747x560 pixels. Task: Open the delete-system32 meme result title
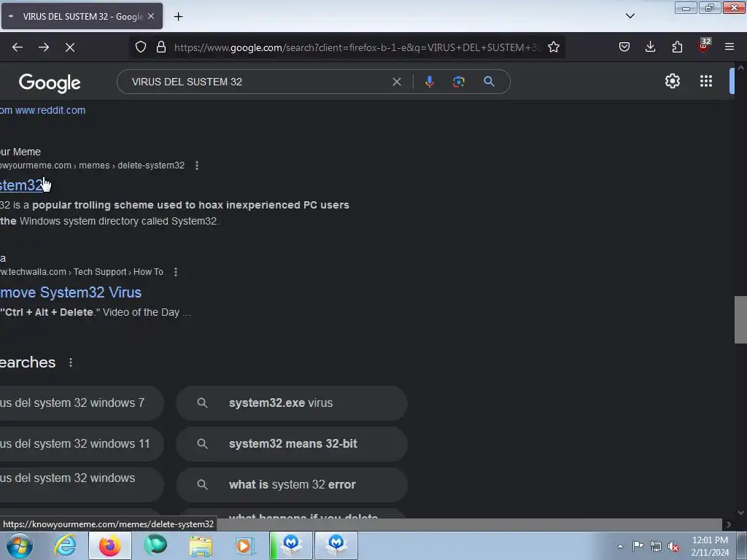tap(21, 185)
